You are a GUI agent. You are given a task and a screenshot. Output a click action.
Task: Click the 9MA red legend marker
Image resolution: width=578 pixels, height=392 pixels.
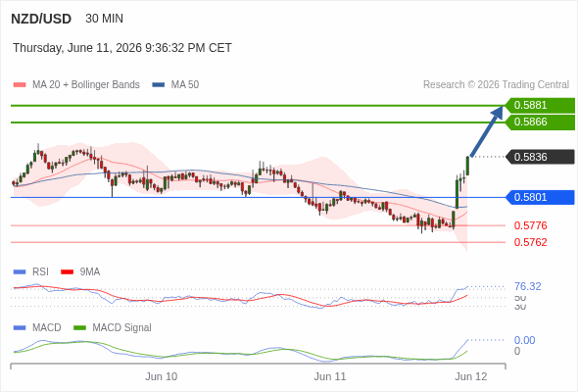[67, 271]
